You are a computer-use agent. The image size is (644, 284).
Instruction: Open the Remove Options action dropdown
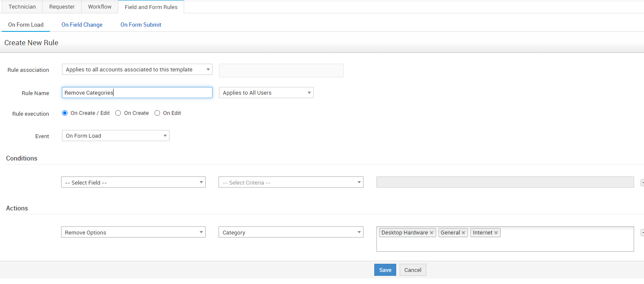click(133, 232)
